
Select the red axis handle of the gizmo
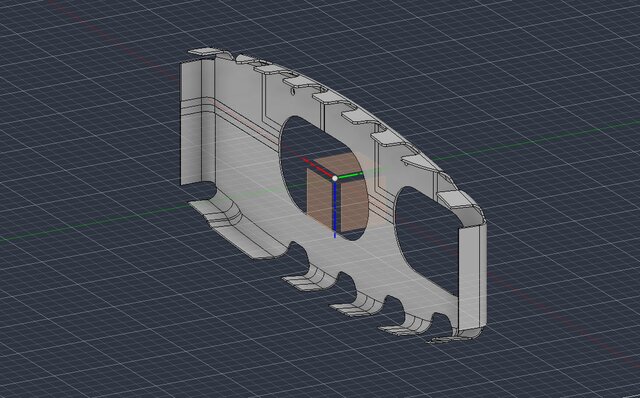(x=318, y=167)
